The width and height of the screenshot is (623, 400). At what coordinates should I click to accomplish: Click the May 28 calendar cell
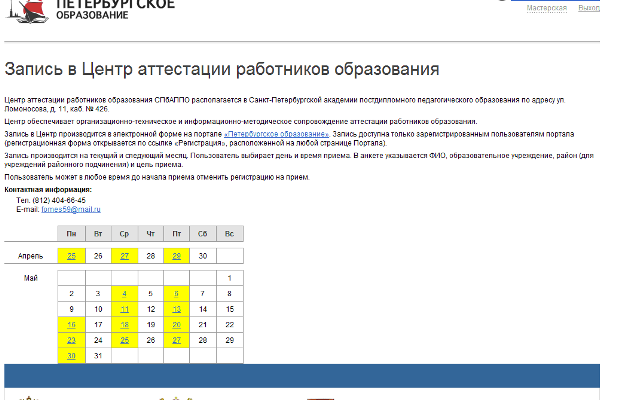point(203,340)
